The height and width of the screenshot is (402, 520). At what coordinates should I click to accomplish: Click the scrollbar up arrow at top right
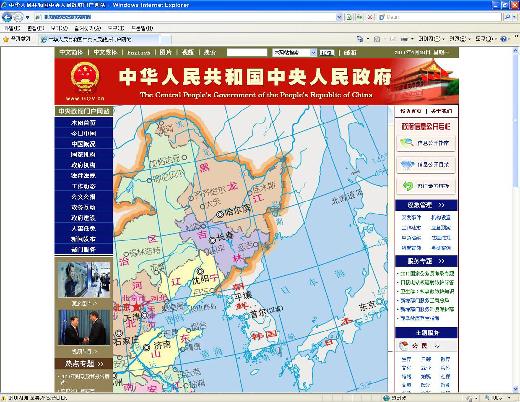click(515, 50)
